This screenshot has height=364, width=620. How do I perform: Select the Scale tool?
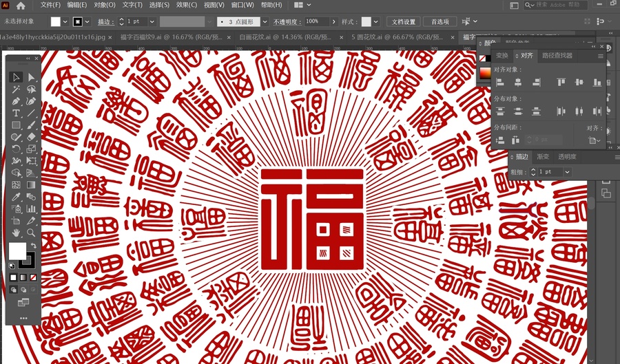pyautogui.click(x=31, y=149)
